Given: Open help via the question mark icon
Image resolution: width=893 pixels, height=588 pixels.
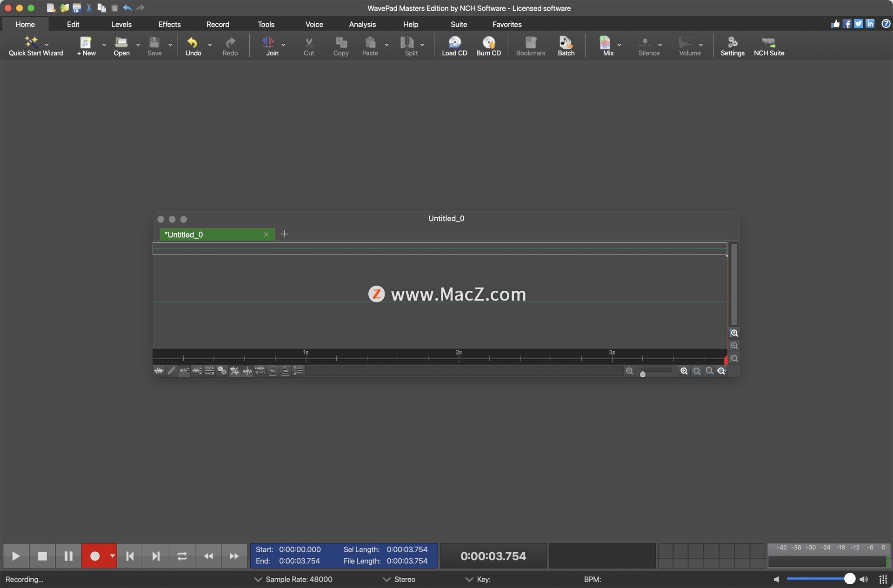Looking at the screenshot, I should pyautogui.click(x=886, y=24).
